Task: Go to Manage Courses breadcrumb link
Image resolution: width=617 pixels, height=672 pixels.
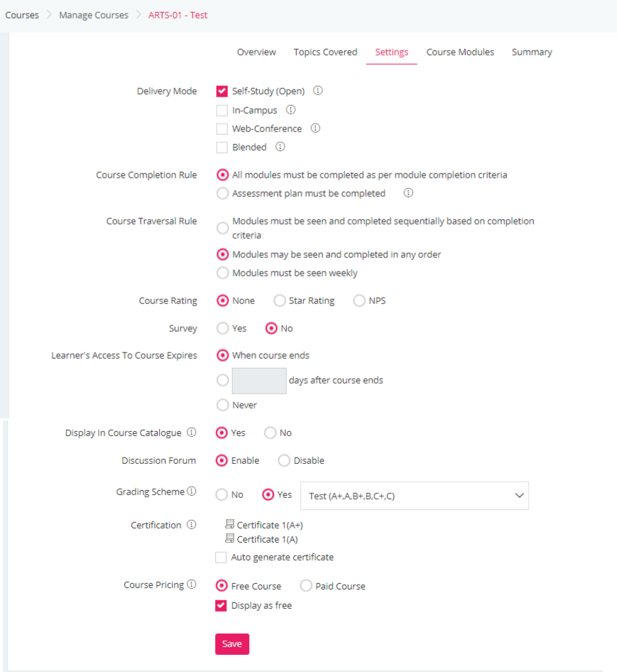Action: [x=94, y=15]
